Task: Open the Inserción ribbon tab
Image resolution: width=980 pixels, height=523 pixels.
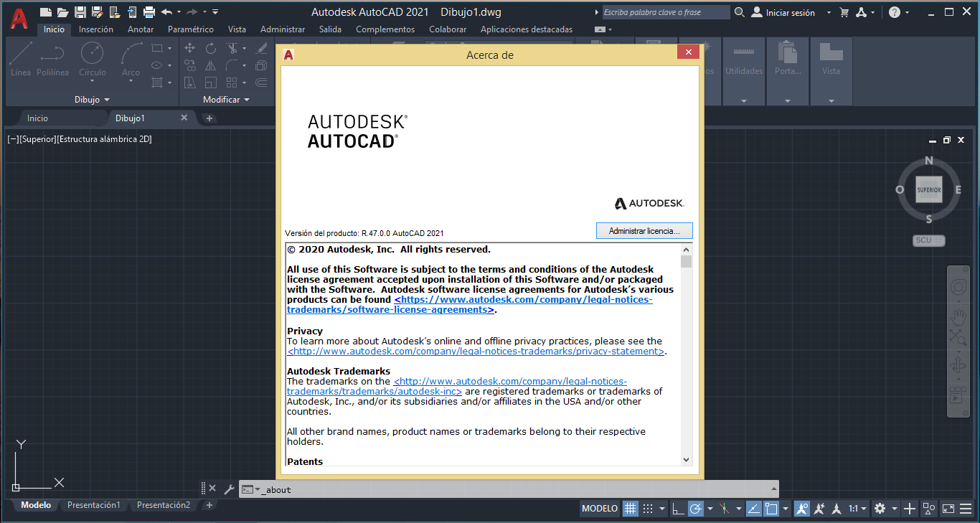Action: pos(96,29)
